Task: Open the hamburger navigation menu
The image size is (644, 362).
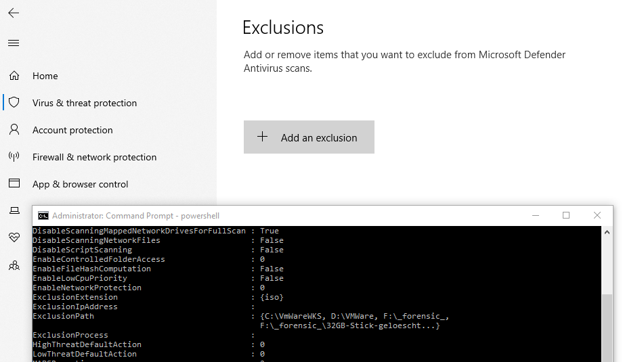Action: point(14,43)
